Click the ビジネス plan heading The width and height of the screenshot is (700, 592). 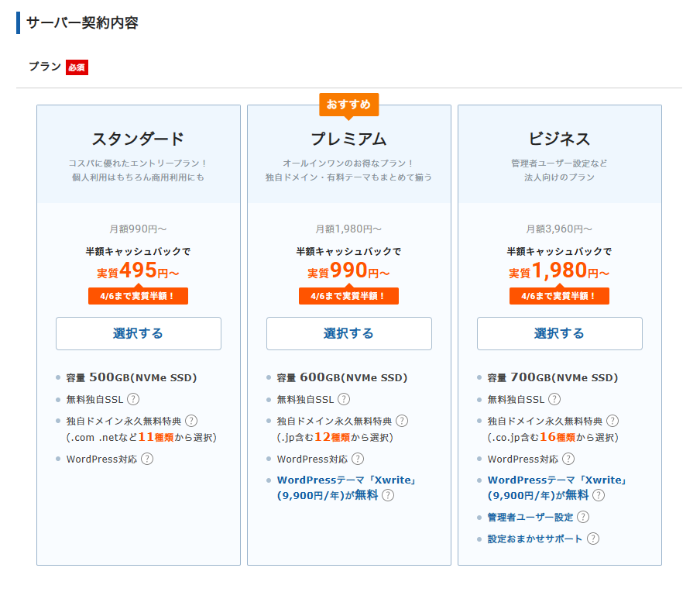[559, 139]
